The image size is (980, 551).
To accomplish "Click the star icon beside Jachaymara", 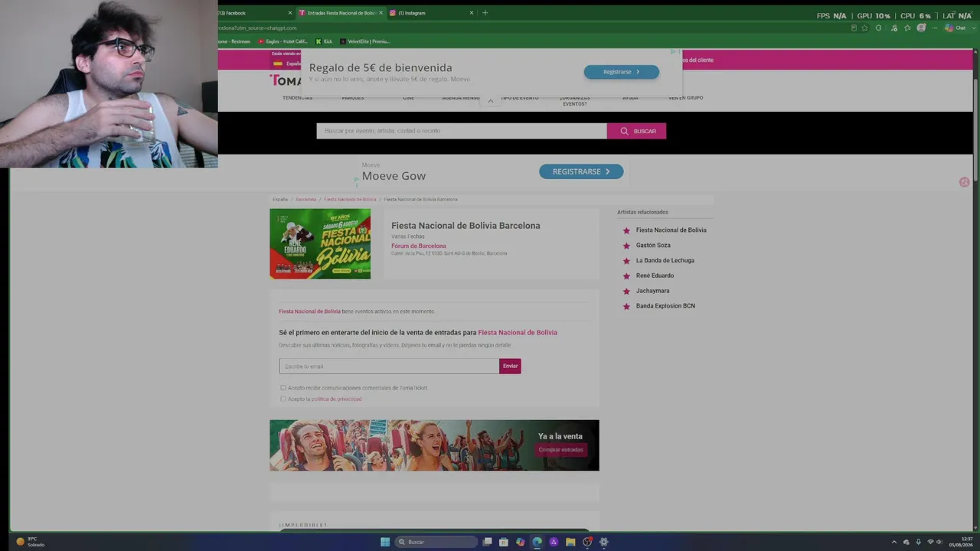I will 626,291.
